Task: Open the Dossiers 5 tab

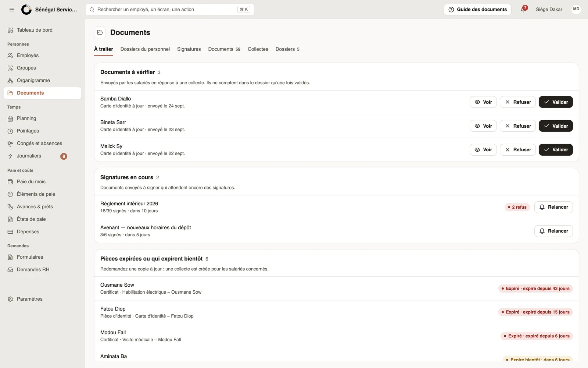Action: 287,49
